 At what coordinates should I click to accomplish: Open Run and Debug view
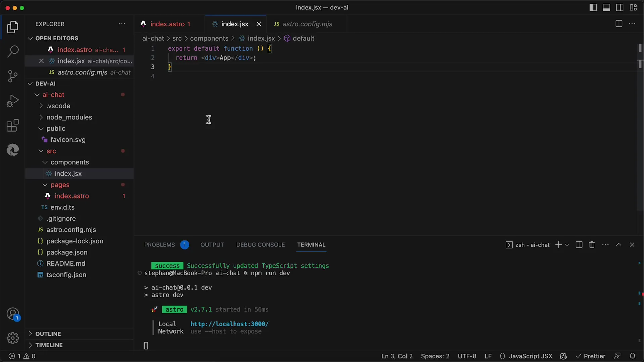pyautogui.click(x=12, y=101)
